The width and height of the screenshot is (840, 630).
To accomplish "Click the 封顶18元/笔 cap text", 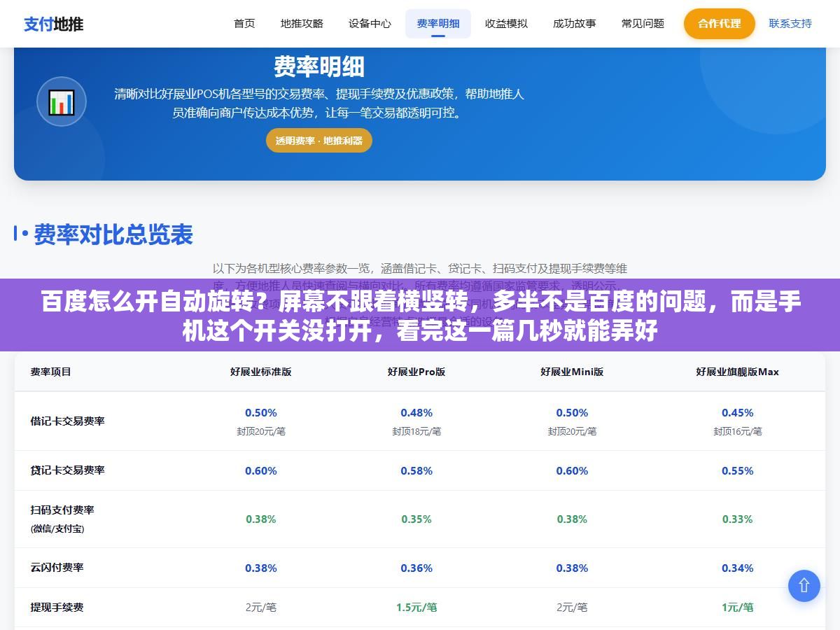I will pos(416,431).
